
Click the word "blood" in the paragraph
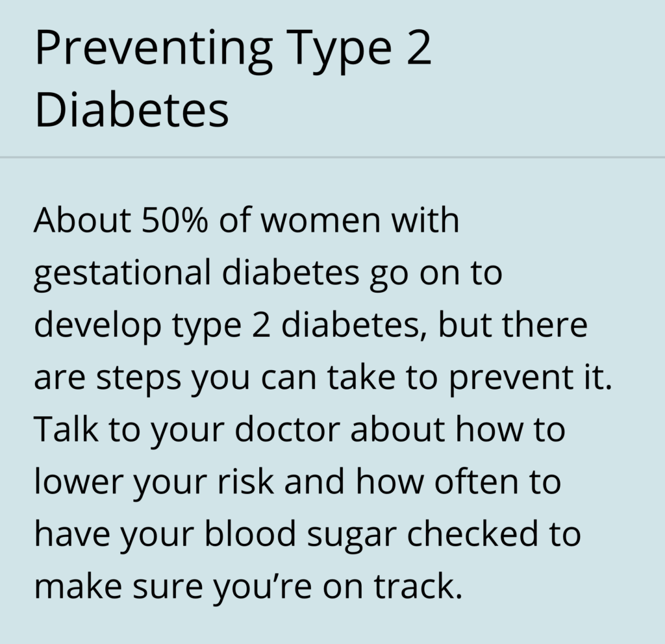(250, 534)
